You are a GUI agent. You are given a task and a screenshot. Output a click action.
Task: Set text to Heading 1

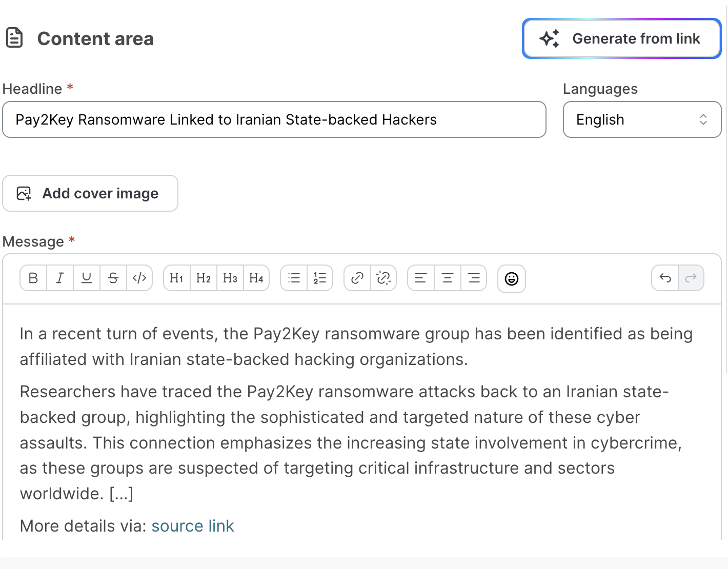pos(177,278)
